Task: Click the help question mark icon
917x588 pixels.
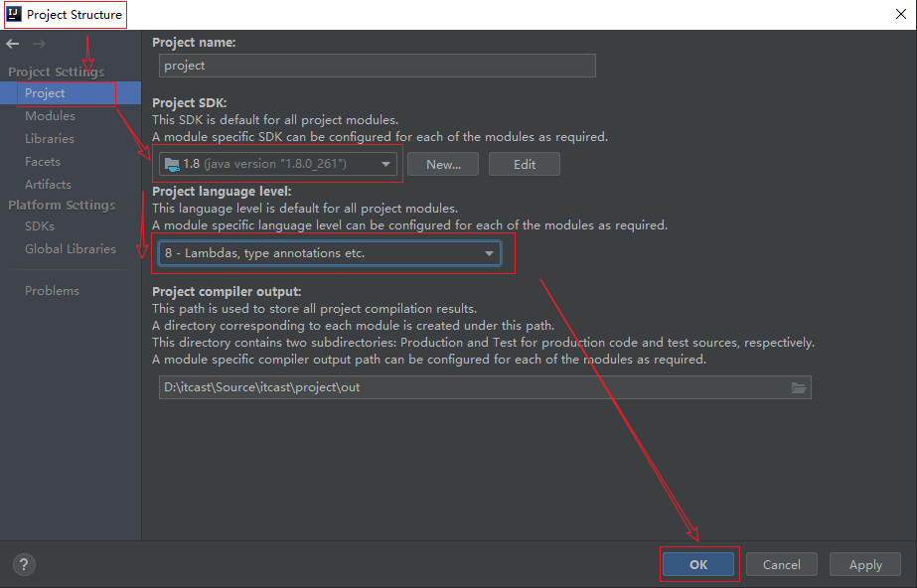Action: click(25, 564)
